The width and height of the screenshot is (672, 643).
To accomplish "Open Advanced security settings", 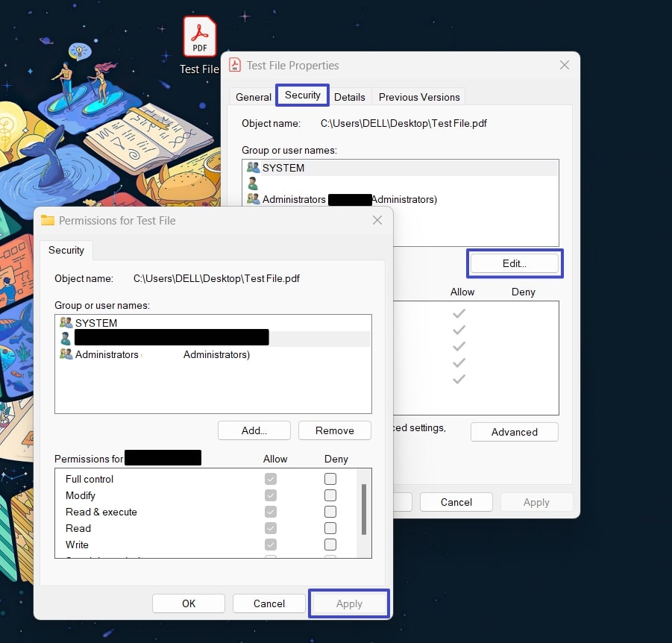I will 514,432.
